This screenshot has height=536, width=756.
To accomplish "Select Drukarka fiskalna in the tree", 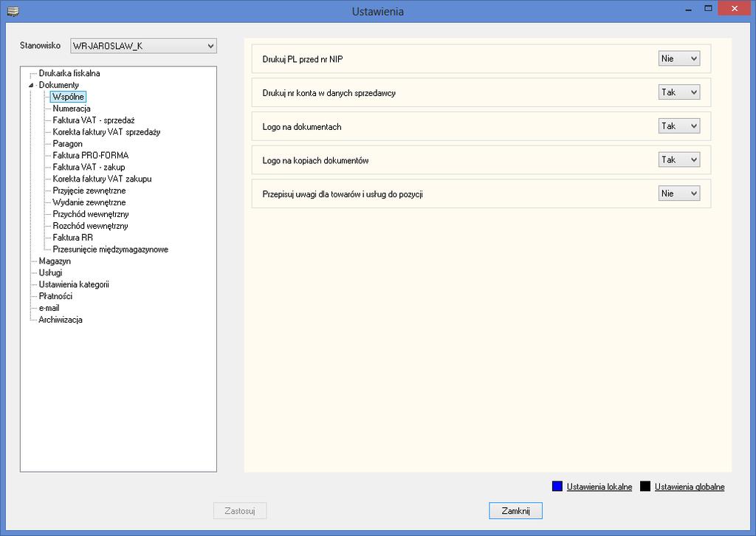I will [x=69, y=73].
